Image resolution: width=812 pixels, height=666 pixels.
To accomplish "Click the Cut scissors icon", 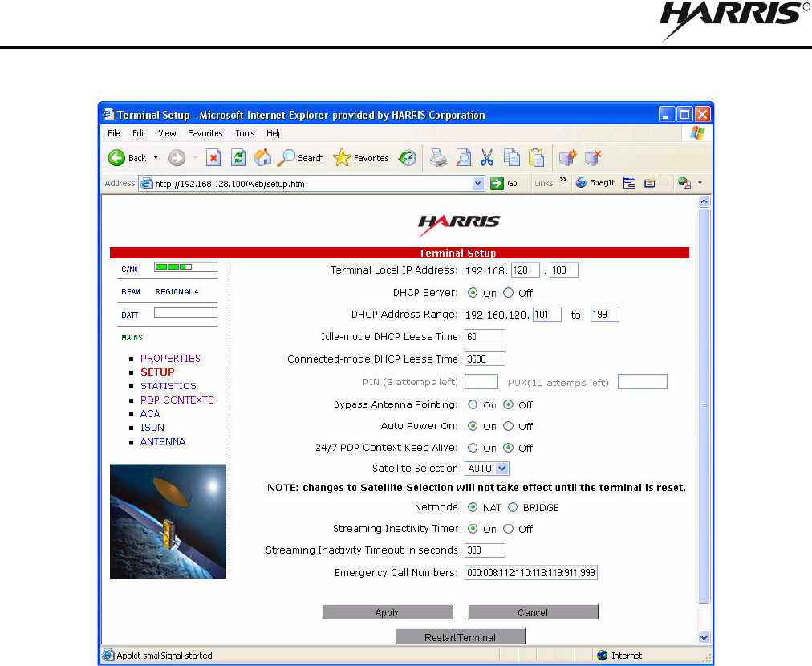I will click(487, 158).
